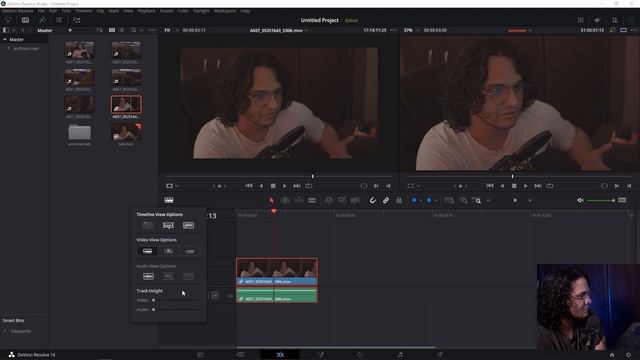Collapse the Master bin tree

[x=5, y=40]
